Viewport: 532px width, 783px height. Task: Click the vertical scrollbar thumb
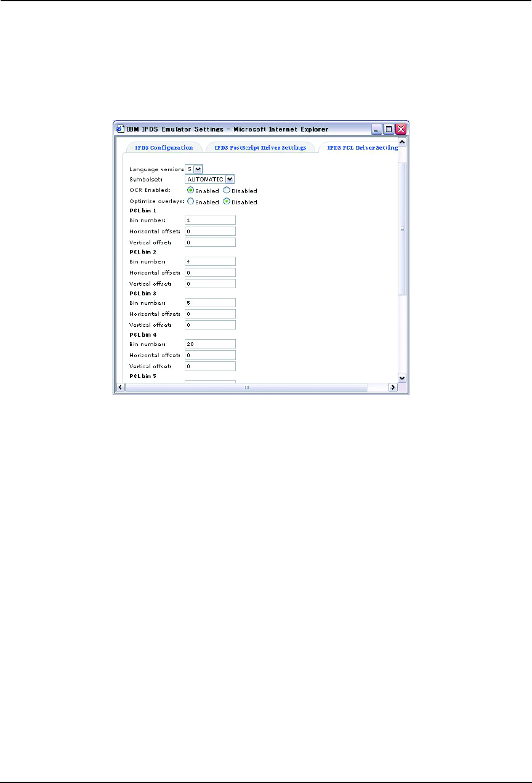(x=402, y=228)
